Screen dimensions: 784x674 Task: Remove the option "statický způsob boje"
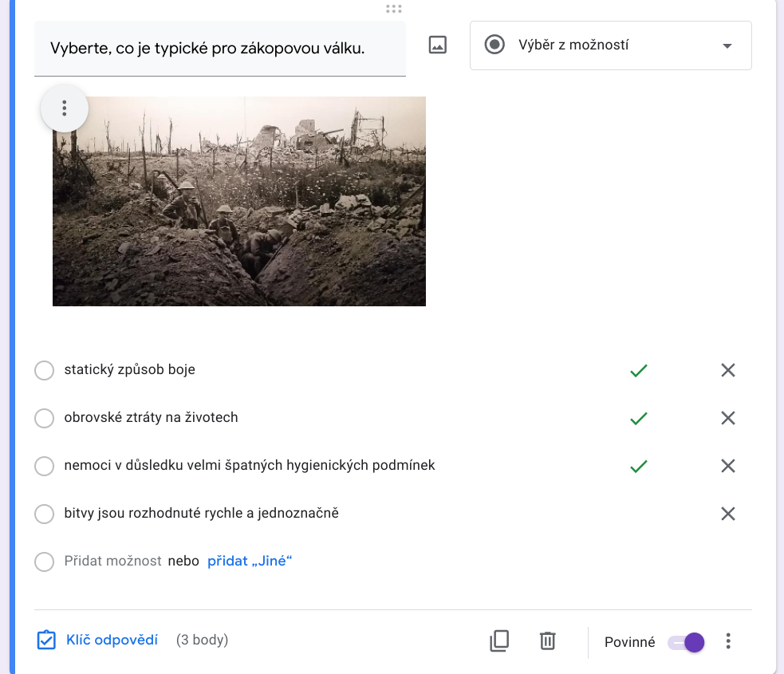point(727,370)
